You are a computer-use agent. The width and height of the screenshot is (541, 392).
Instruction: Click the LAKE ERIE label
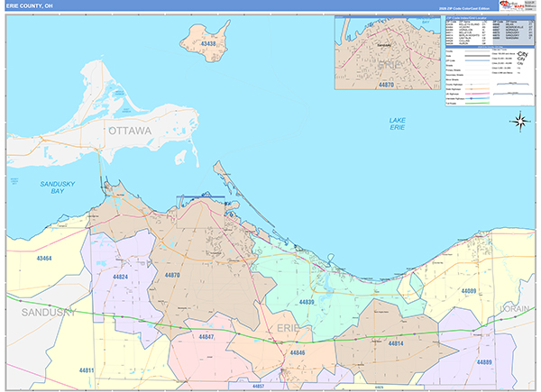[x=397, y=123]
